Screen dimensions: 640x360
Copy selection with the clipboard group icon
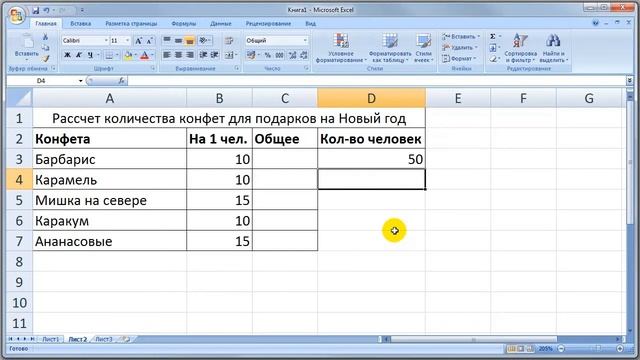pyautogui.click(x=45, y=48)
